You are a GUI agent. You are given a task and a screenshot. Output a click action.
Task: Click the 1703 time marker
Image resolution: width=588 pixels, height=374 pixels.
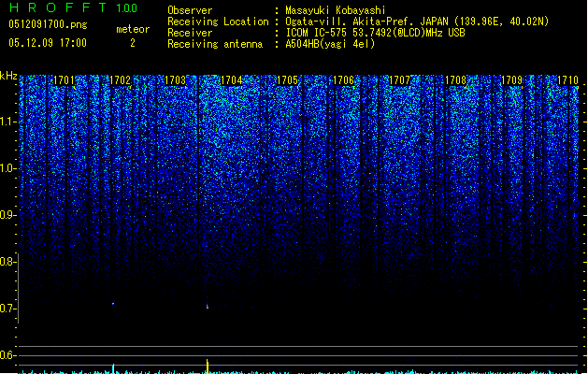[x=176, y=80]
